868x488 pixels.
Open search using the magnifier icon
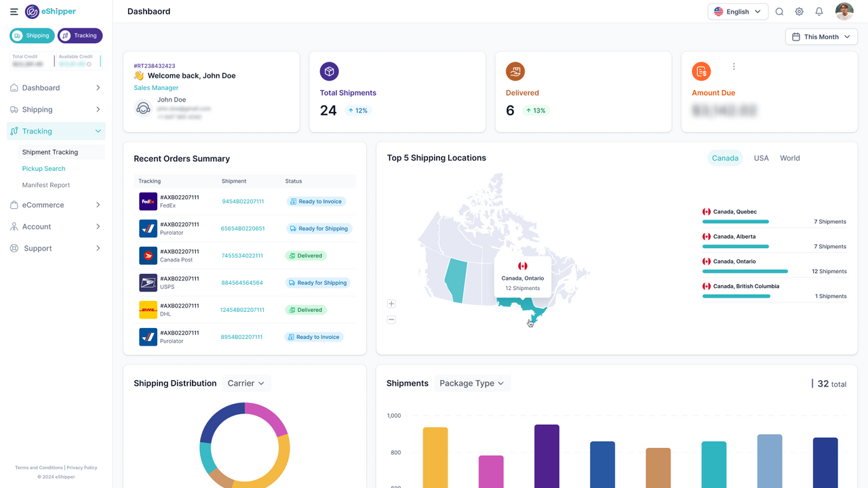pyautogui.click(x=779, y=12)
